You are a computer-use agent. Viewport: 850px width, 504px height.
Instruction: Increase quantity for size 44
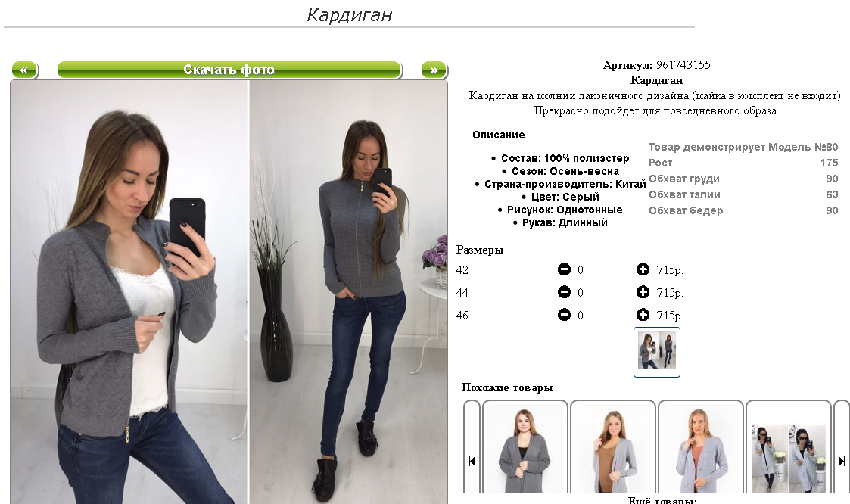(643, 292)
